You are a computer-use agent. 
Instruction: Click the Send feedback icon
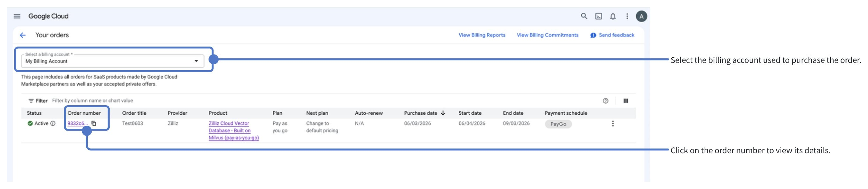593,35
